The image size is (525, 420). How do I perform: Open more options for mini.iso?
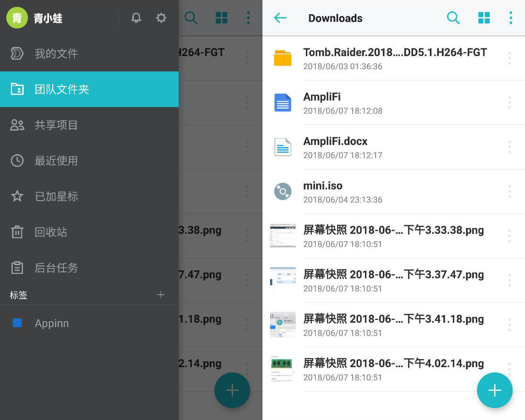pos(509,192)
